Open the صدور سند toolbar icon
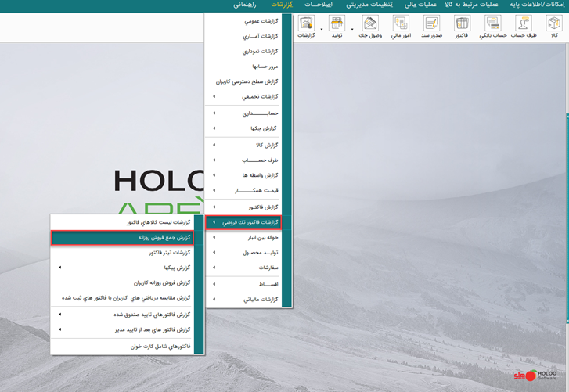 431,27
